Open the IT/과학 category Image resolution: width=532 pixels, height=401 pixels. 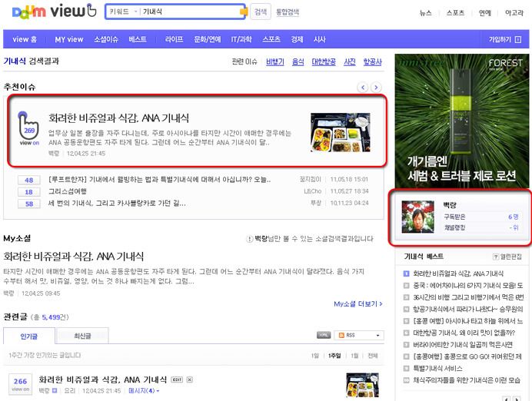(241, 39)
